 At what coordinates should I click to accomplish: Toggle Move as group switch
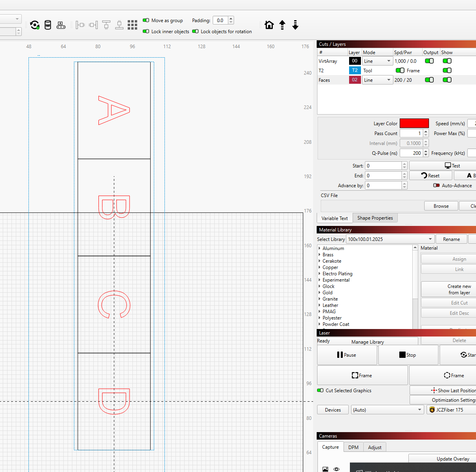(x=146, y=20)
